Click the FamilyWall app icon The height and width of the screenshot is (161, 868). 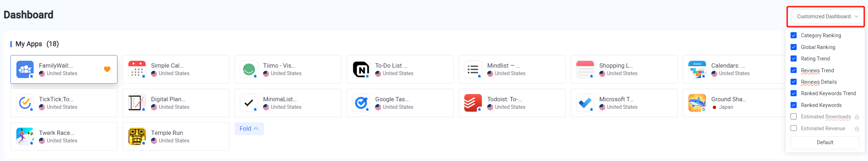click(25, 69)
